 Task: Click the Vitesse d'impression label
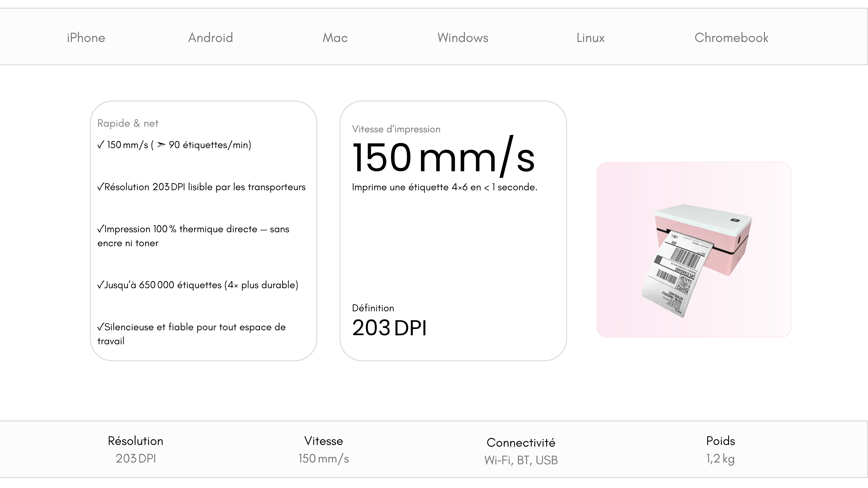click(396, 129)
